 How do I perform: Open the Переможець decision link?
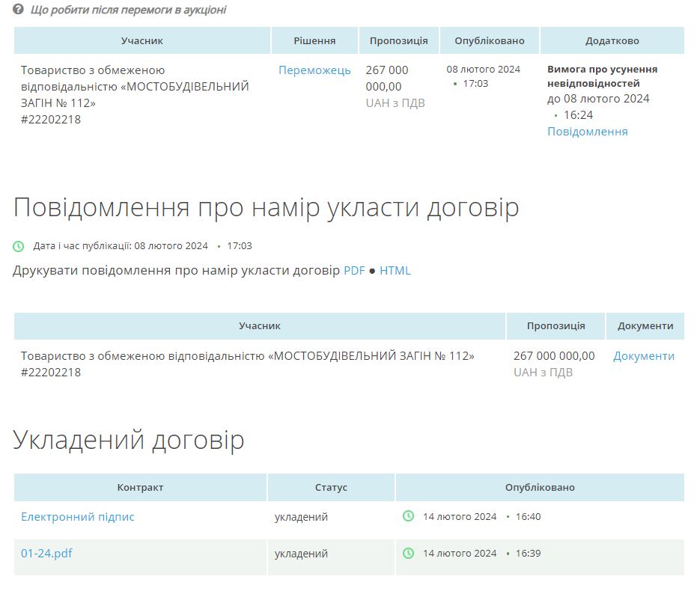coord(314,70)
